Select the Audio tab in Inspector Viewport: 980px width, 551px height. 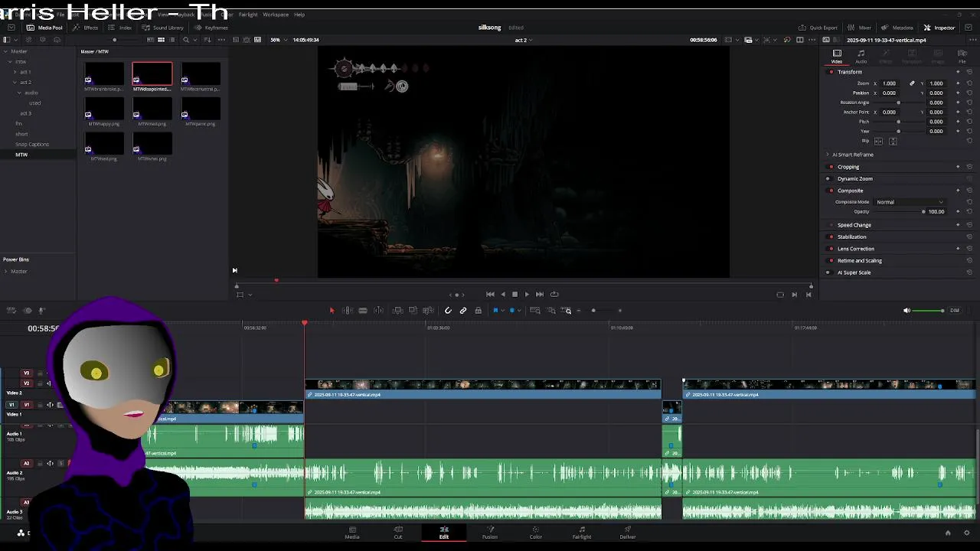861,57
